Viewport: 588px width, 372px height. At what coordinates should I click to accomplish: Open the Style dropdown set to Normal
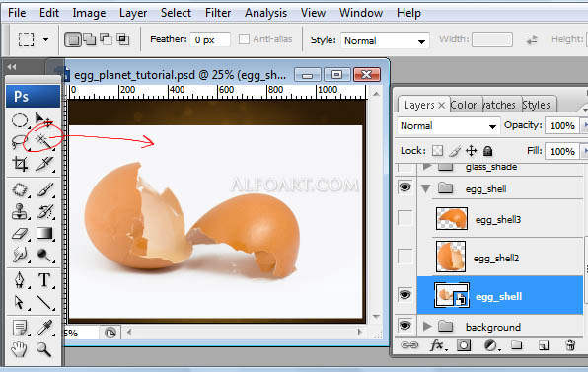[385, 40]
